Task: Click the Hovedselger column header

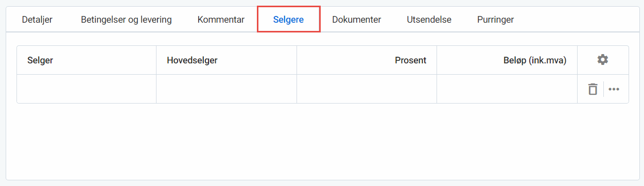Action: point(192,60)
